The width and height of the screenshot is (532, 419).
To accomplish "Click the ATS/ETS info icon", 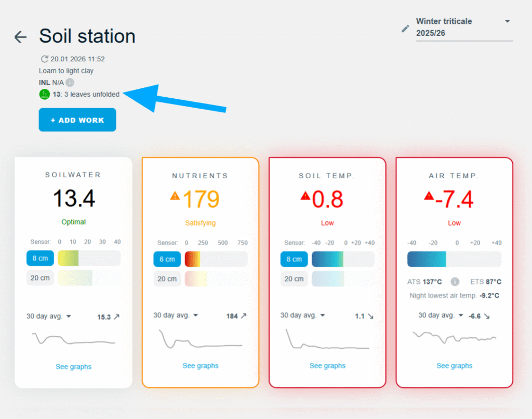I will 455,282.
